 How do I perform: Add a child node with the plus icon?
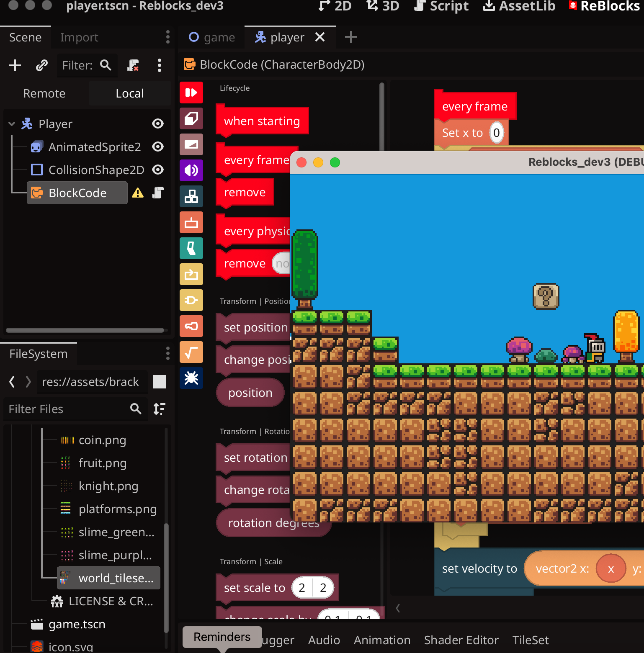15,65
